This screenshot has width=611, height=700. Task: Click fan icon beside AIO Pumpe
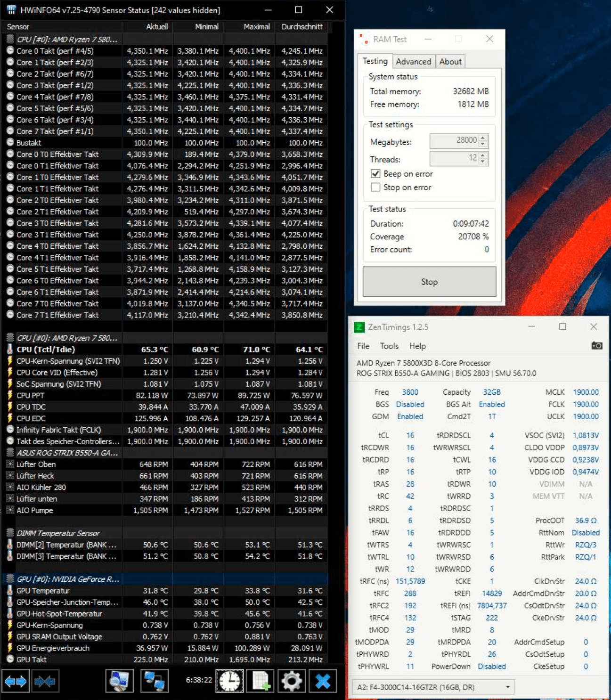(10, 510)
